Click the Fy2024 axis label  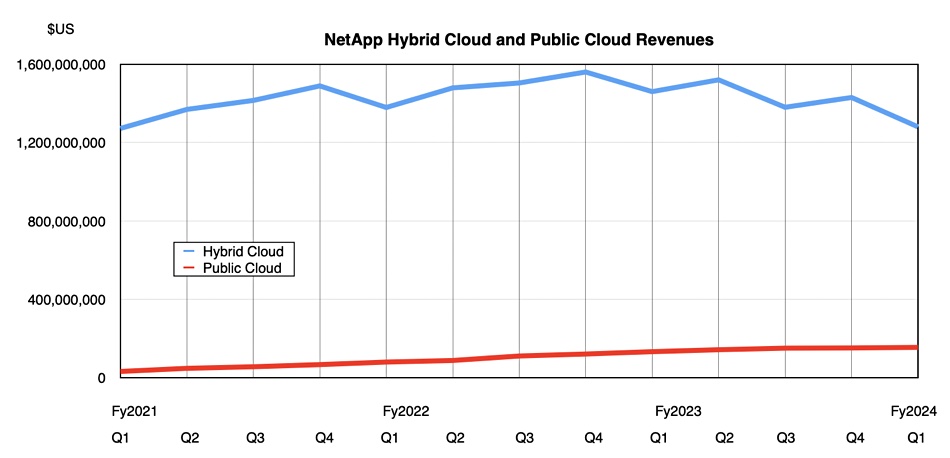pos(914,412)
